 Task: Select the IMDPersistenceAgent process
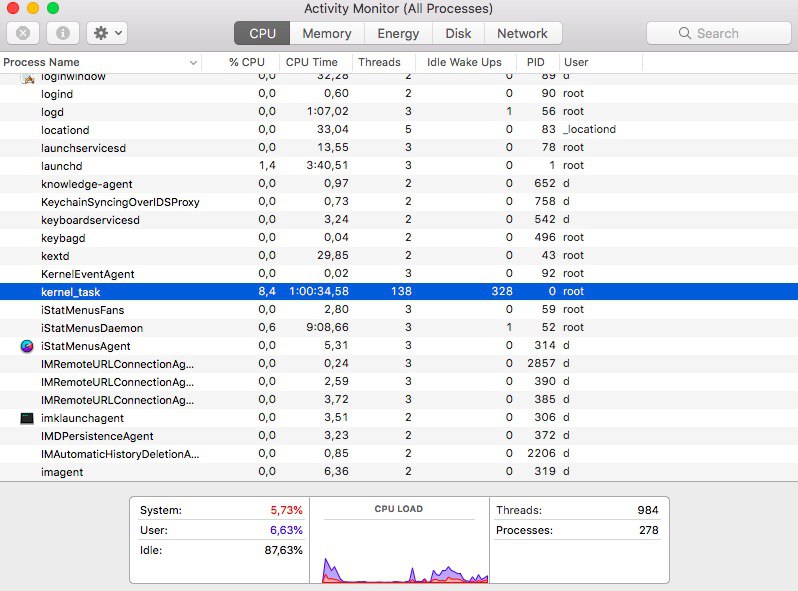[x=399, y=436]
